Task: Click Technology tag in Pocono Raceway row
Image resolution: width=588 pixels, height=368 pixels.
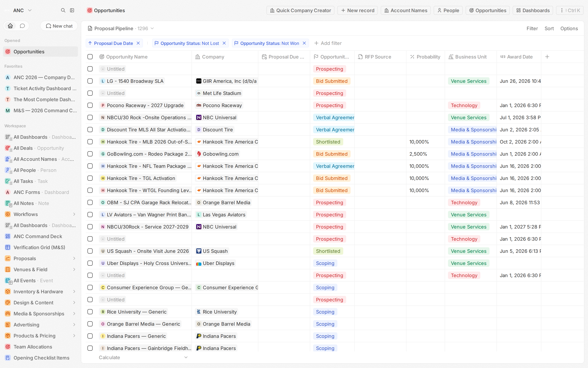Action: coord(464,105)
